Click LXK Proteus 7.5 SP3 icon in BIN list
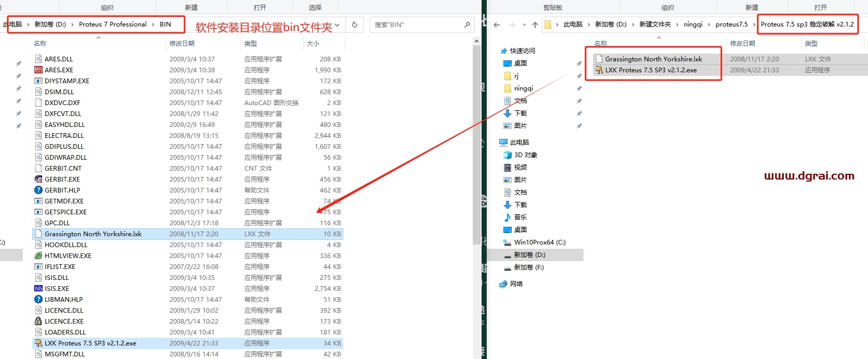Image resolution: width=868 pixels, height=359 pixels. coord(38,343)
